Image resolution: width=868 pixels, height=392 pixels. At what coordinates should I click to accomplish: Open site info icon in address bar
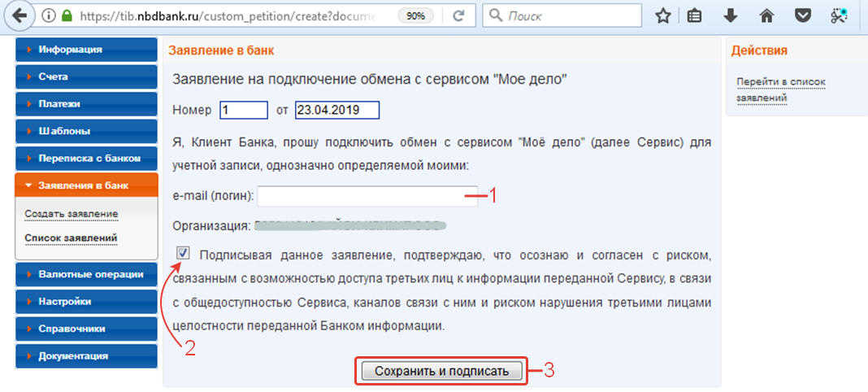pyautogui.click(x=47, y=16)
